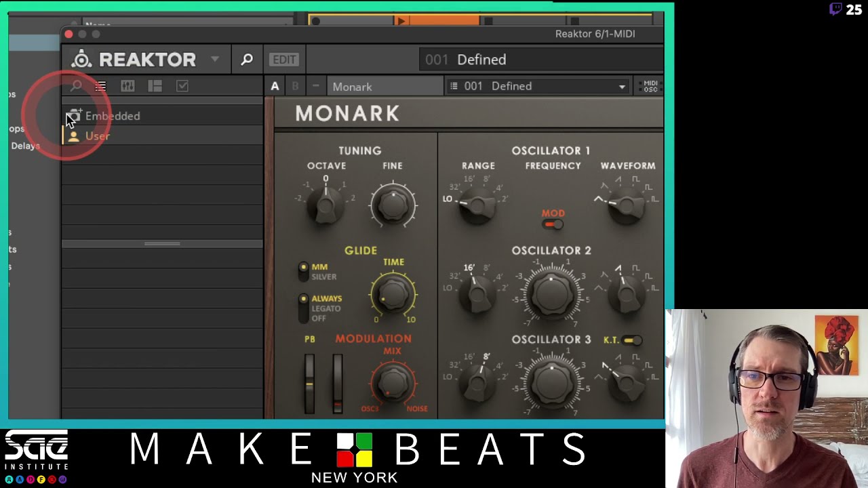This screenshot has height=488, width=868.
Task: Open the list view tab icon in the sidebar
Action: [100, 86]
